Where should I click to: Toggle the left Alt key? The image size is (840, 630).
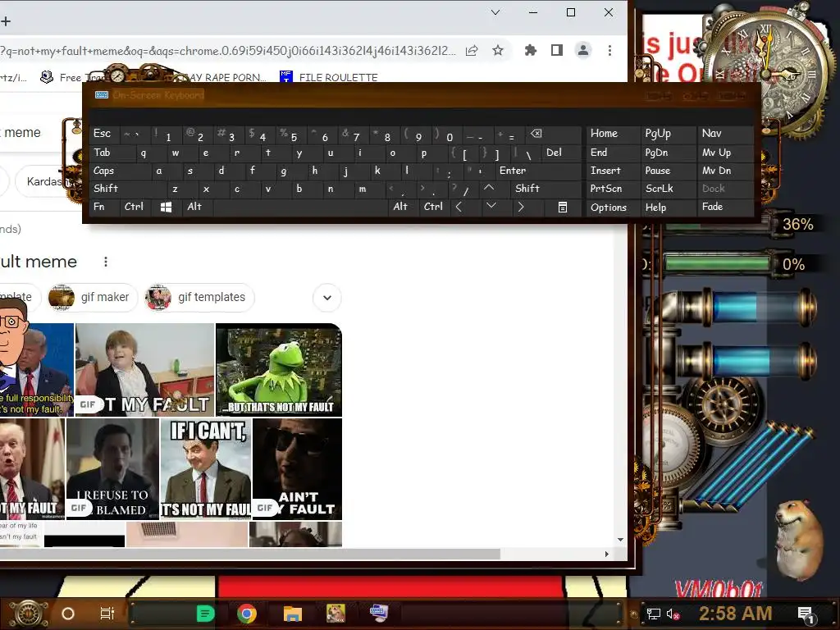pos(197,207)
